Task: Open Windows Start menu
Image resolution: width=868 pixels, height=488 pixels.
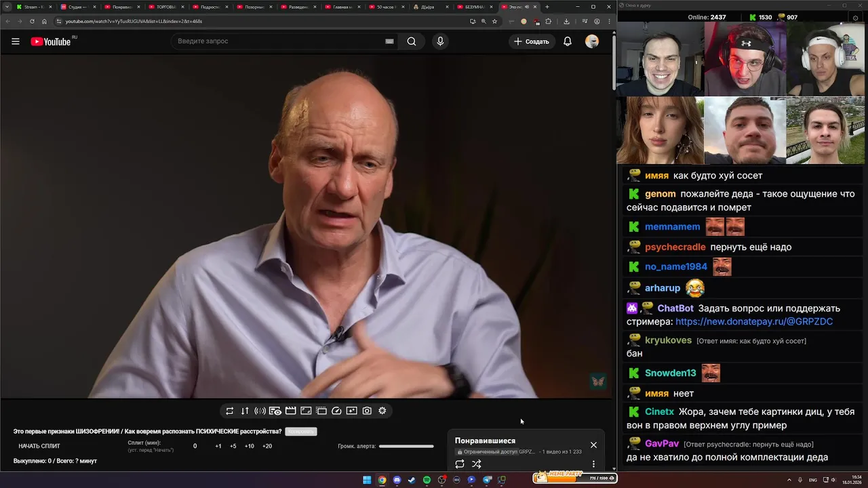Action: click(367, 480)
